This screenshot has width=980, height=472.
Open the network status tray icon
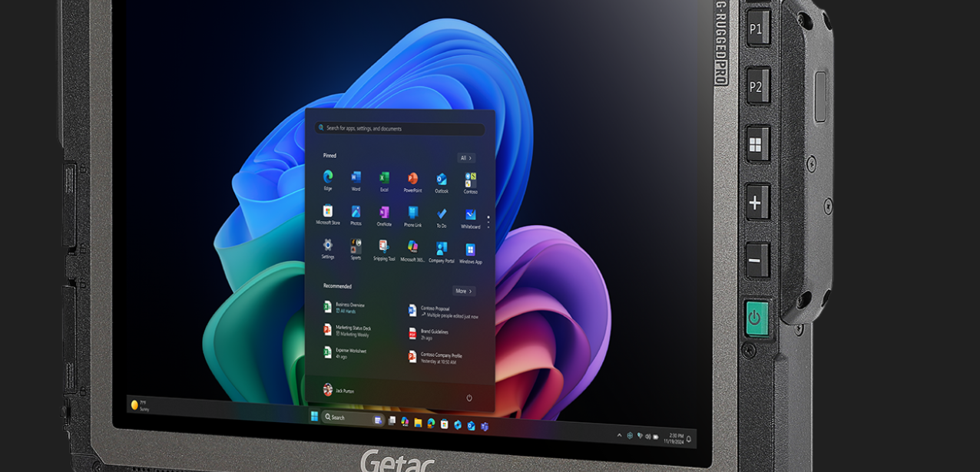(x=640, y=436)
